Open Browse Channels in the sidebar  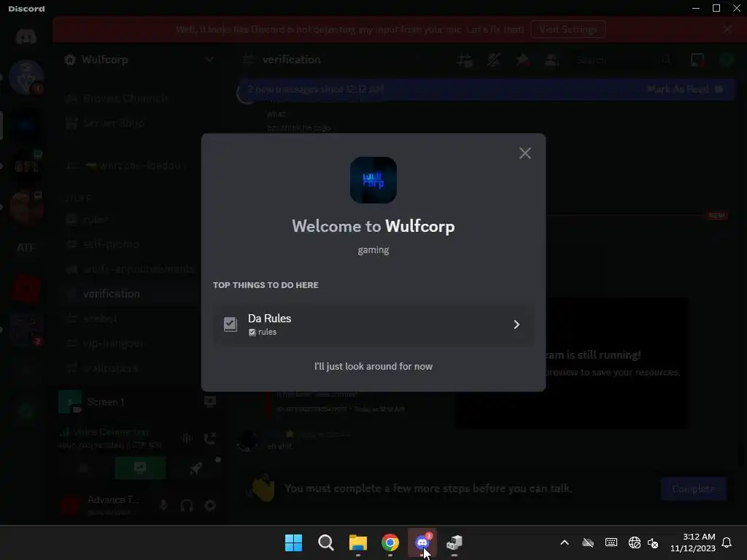pos(125,98)
